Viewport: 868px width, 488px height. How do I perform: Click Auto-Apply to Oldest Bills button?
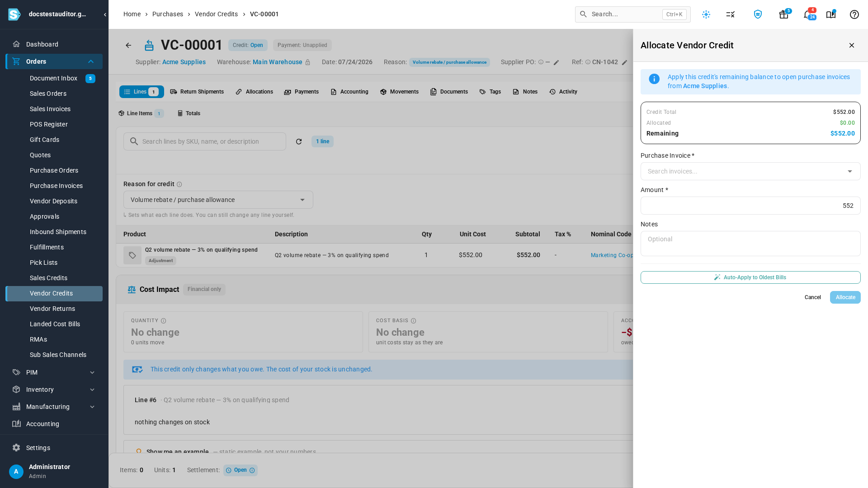coord(750,277)
